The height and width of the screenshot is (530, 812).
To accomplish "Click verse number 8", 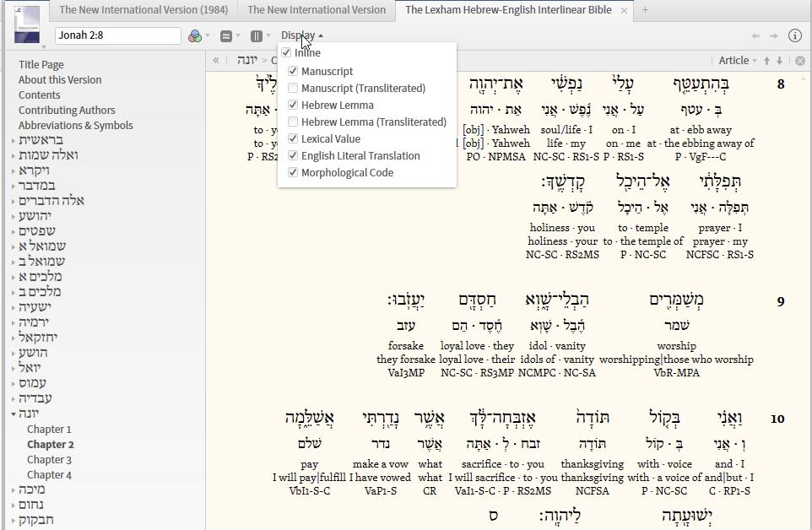I will pyautogui.click(x=781, y=84).
